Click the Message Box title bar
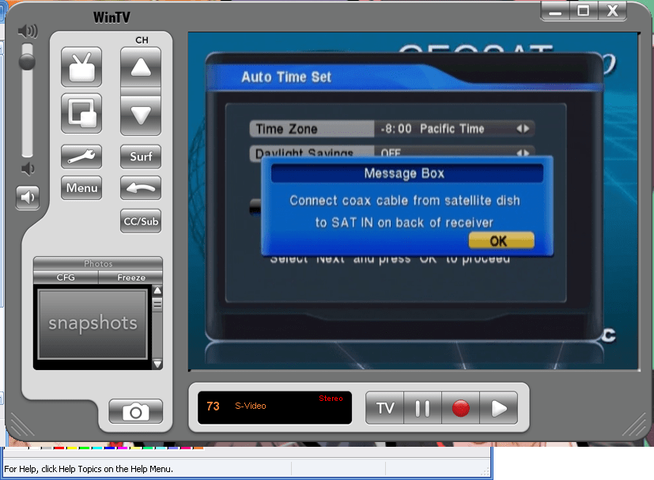Viewport: 654px width, 480px height. click(407, 173)
